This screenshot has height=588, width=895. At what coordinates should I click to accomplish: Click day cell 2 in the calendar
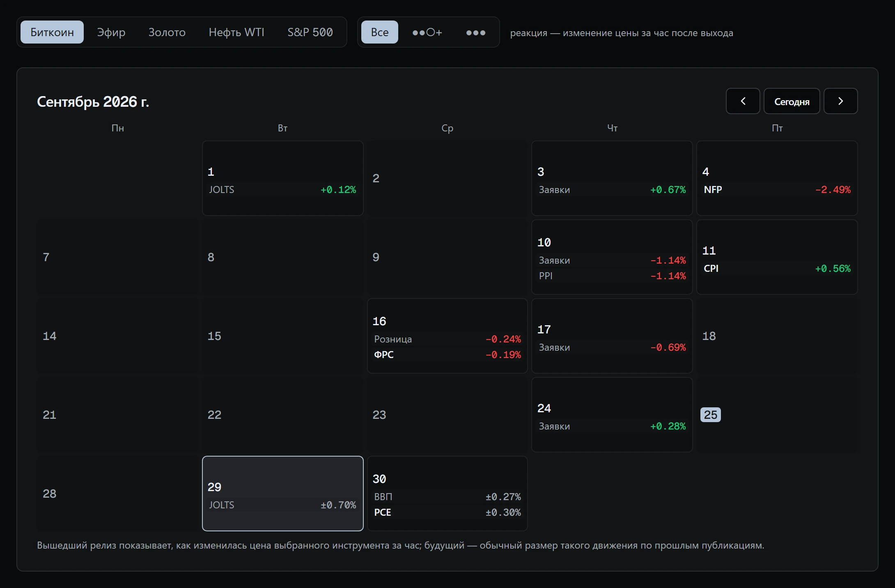pos(447,178)
